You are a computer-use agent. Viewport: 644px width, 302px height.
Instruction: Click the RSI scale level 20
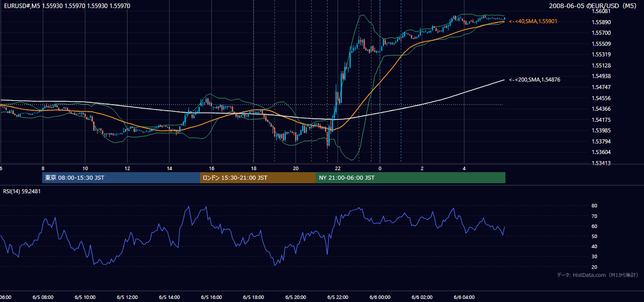(594, 267)
